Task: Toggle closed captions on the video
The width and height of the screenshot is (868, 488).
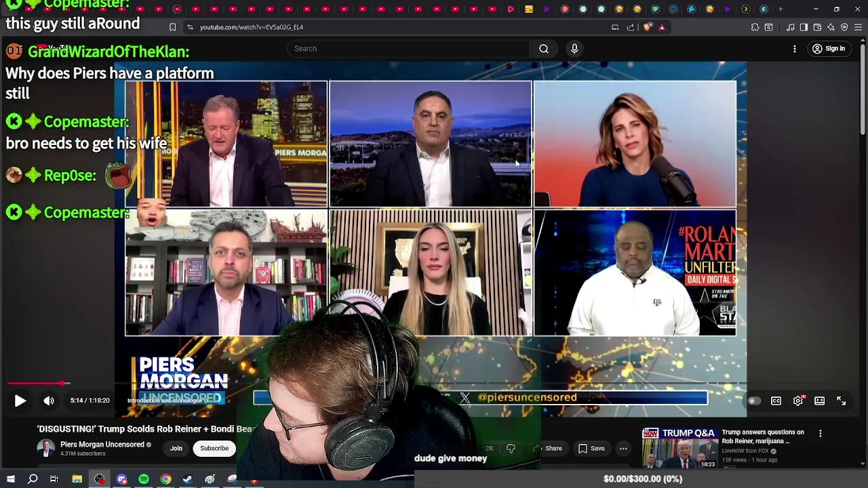Action: tap(776, 401)
